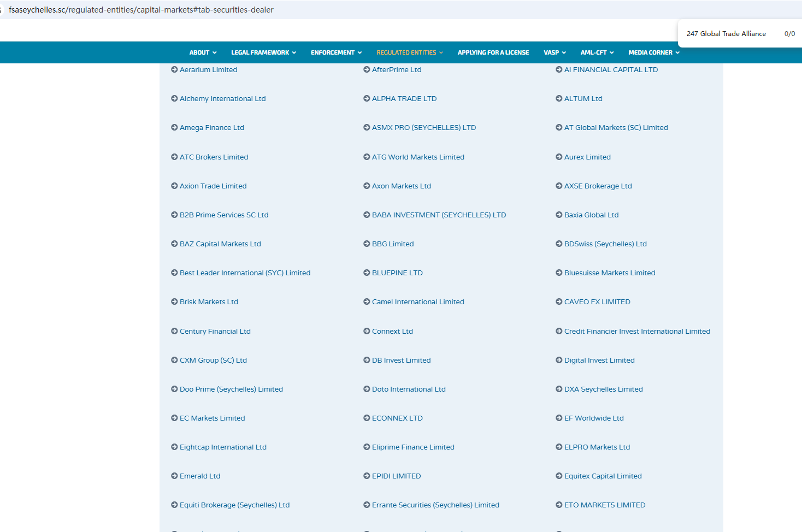Open the BDSwiss (Seychelles) Ltd link
The image size is (802, 532).
click(x=605, y=244)
